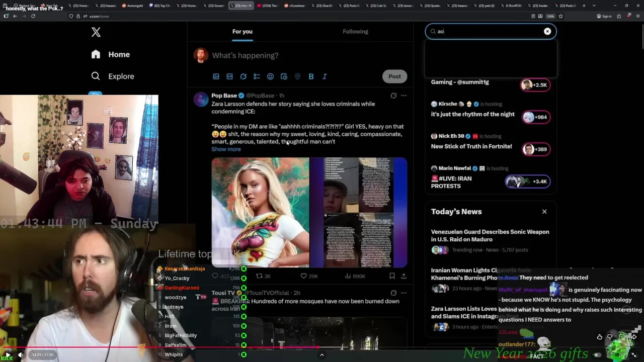The height and width of the screenshot is (362, 644).
Task: Open Pop Base profile name link
Action: click(224, 96)
